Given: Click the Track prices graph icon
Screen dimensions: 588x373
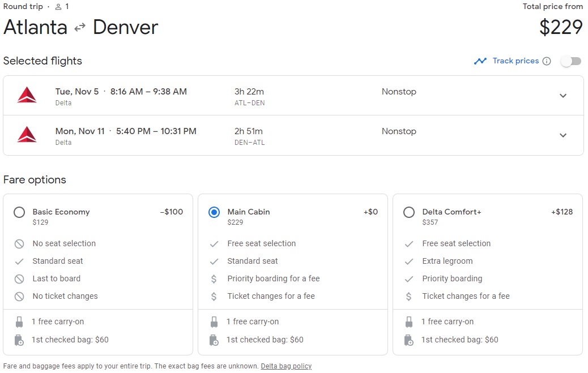Looking at the screenshot, I should point(480,61).
